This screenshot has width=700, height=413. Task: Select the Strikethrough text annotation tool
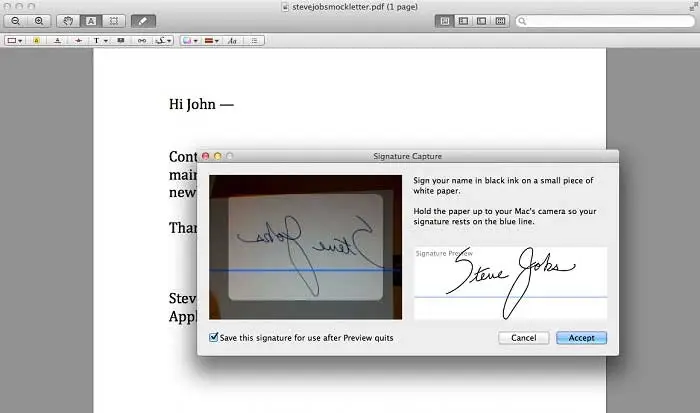click(79, 41)
